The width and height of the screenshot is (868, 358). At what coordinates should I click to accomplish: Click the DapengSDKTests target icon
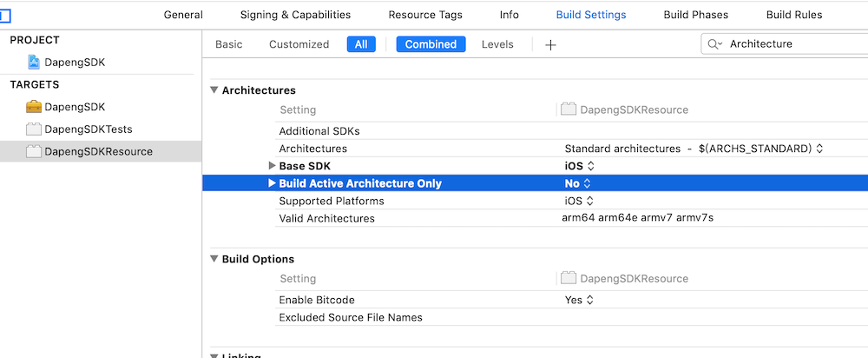click(34, 129)
